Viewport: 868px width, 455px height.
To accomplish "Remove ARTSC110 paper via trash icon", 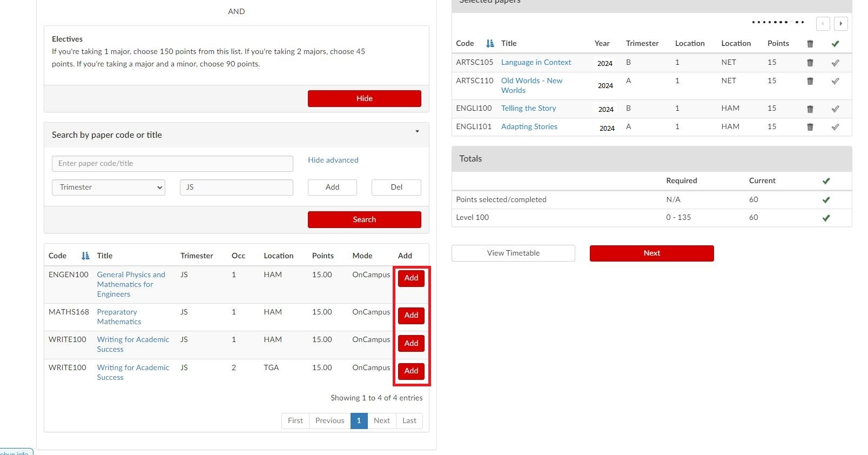I will point(810,81).
